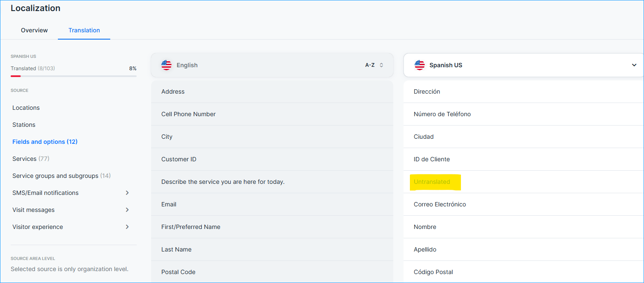
Task: Click the English source language flag icon
Action: tap(166, 65)
